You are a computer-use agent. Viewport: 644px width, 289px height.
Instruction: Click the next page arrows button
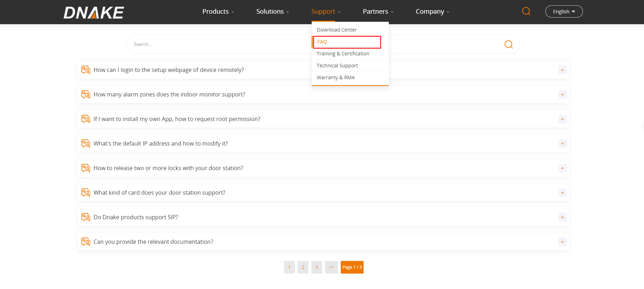(331, 267)
